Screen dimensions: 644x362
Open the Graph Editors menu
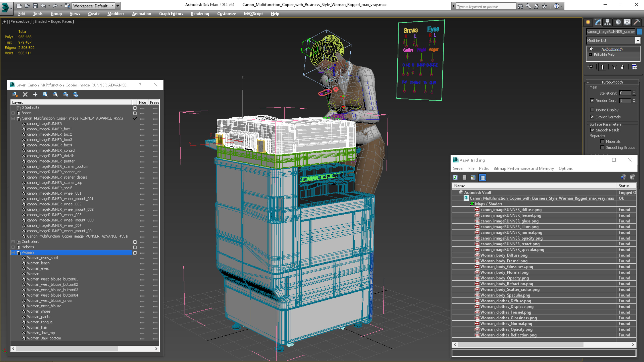coord(171,14)
